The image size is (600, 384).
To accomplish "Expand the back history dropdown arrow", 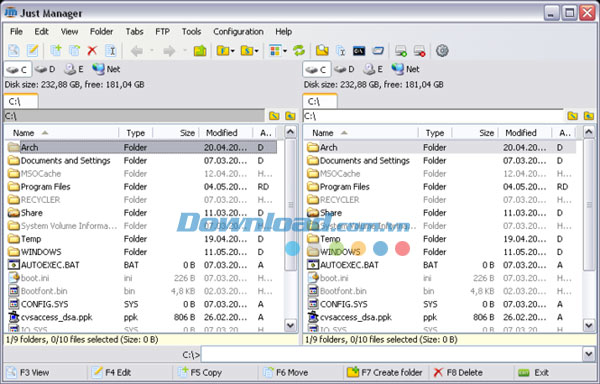I will (x=152, y=50).
